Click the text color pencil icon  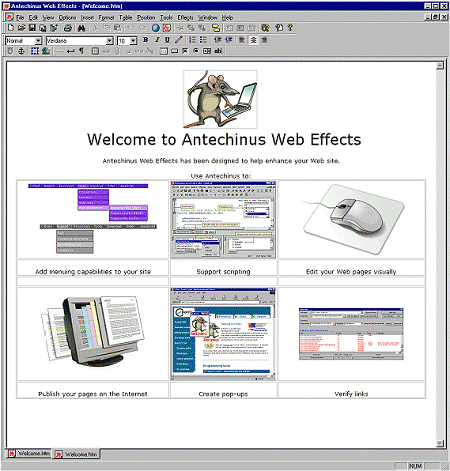click(179, 40)
